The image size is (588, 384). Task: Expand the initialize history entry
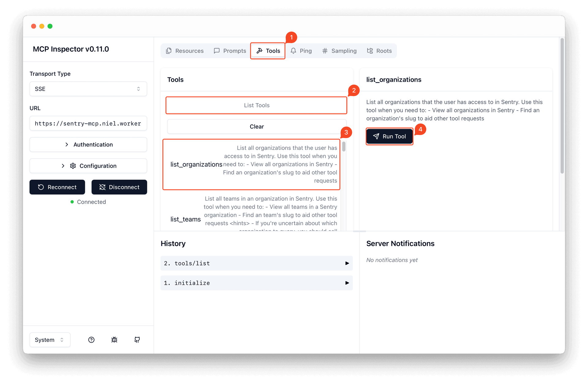pyautogui.click(x=256, y=283)
